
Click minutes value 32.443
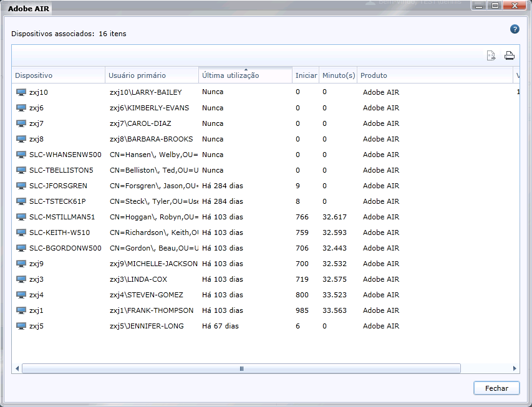click(x=334, y=248)
